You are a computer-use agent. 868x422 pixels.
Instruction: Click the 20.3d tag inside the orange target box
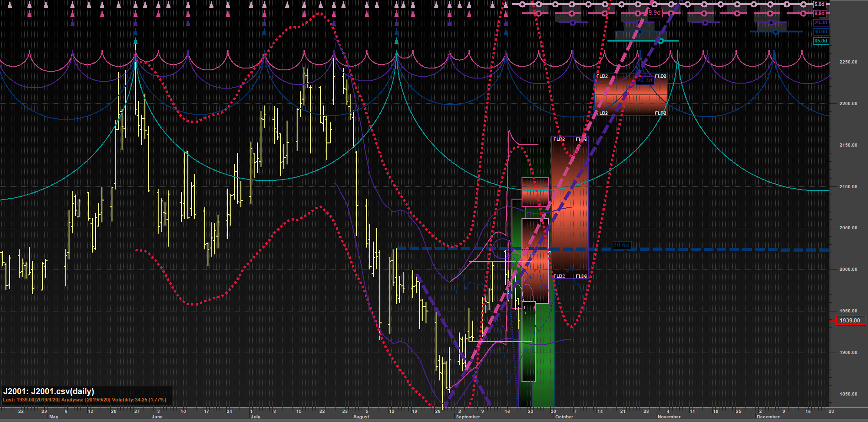pyautogui.click(x=644, y=80)
